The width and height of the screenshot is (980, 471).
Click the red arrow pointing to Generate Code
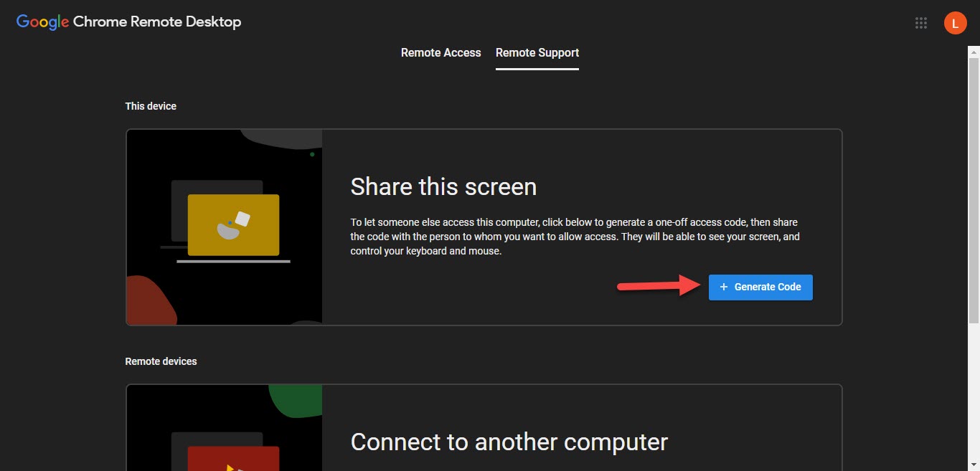click(658, 287)
